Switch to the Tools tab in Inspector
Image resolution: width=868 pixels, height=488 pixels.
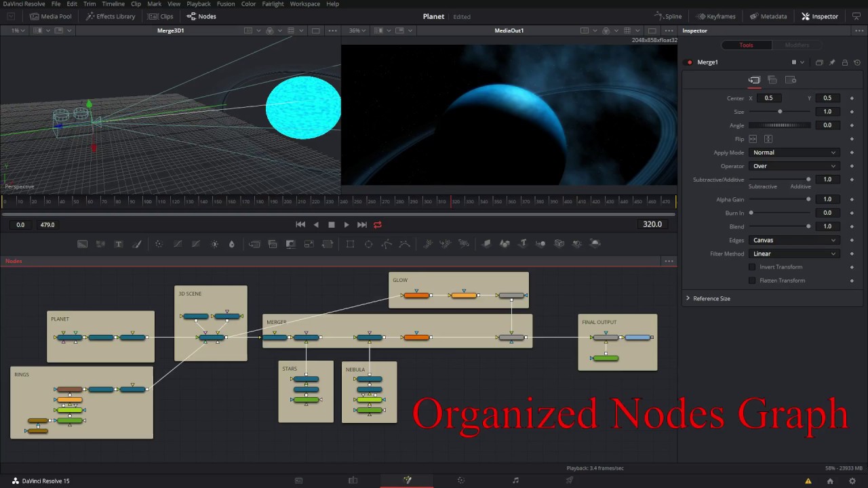[746, 45]
